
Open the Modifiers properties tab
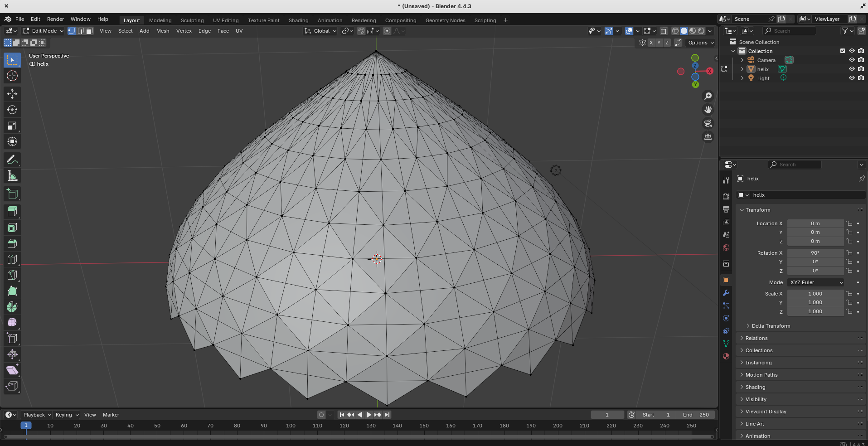(726, 293)
